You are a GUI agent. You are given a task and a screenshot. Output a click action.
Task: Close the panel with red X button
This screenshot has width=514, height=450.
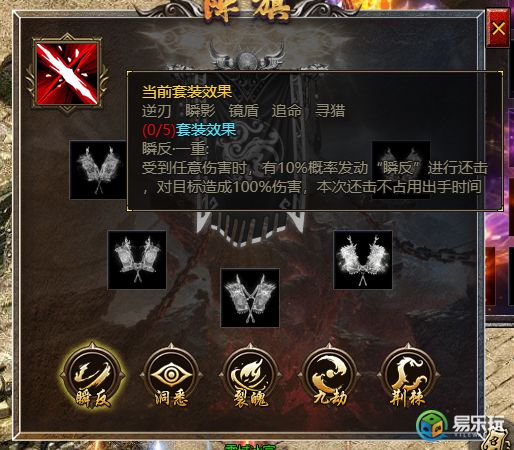coord(498,29)
